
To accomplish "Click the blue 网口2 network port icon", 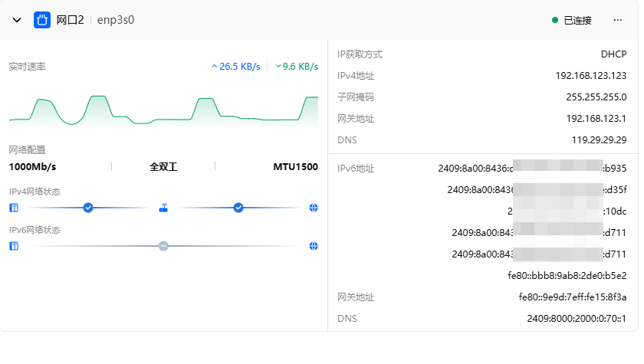I will [41, 20].
